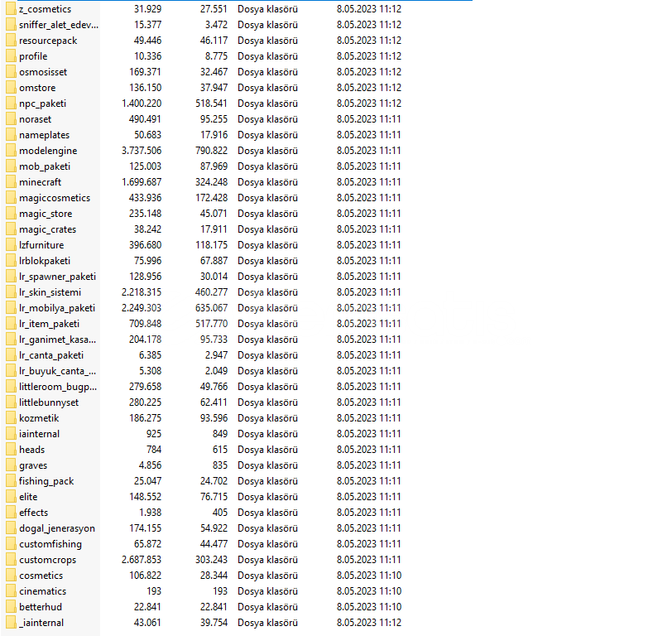The height and width of the screenshot is (636, 672).
Task: Click the omstore folder icon
Action: (11, 88)
